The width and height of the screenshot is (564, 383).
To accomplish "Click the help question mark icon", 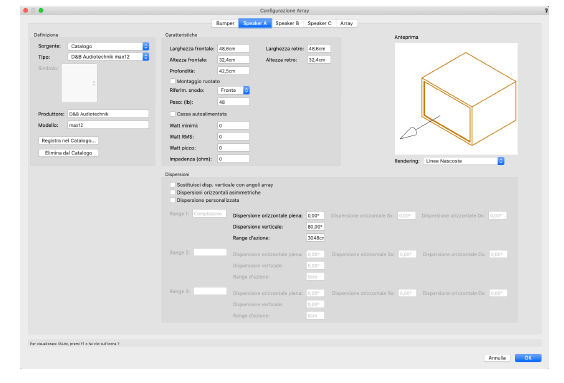I will tap(546, 10).
